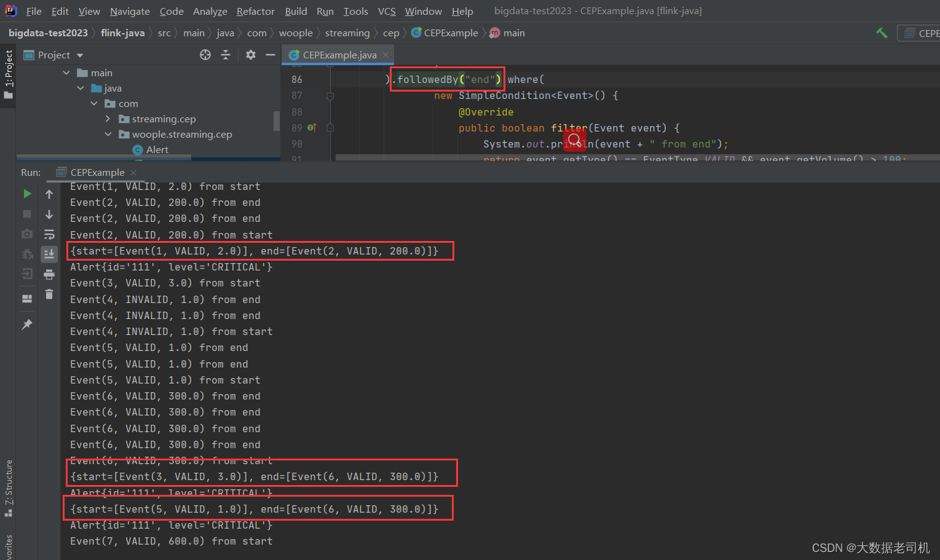
Task: Click the green Build hammer icon
Action: (x=882, y=33)
